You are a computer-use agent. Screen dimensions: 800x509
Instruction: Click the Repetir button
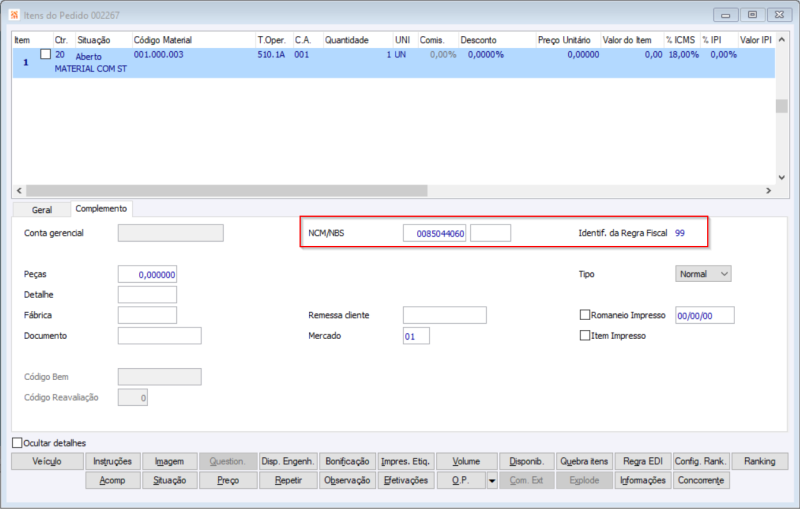click(x=288, y=480)
